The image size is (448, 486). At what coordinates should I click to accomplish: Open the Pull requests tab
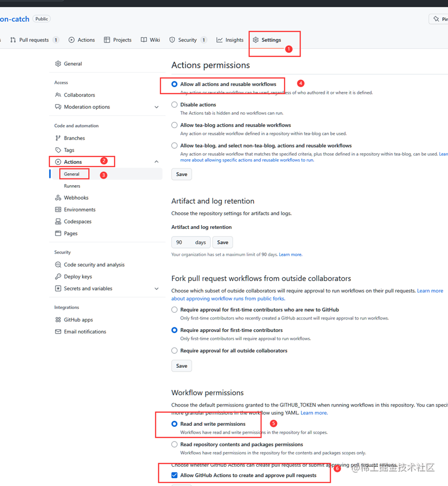[x=34, y=39]
